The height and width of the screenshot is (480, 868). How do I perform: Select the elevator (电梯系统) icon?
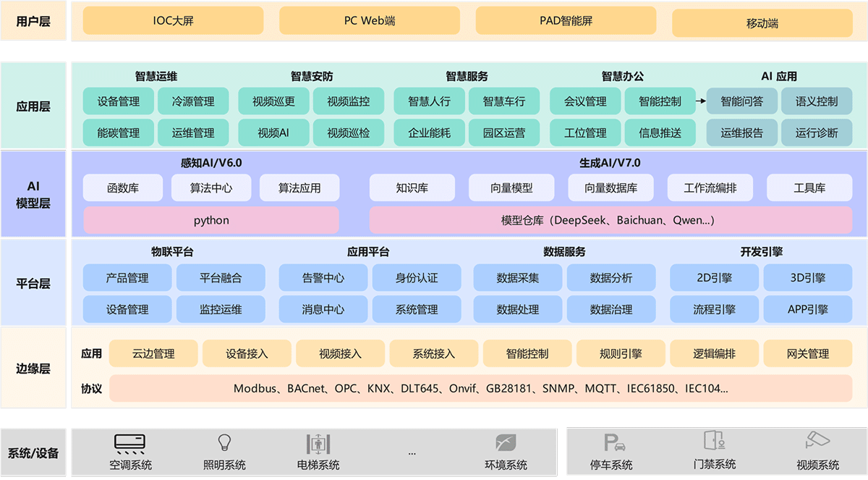318,442
